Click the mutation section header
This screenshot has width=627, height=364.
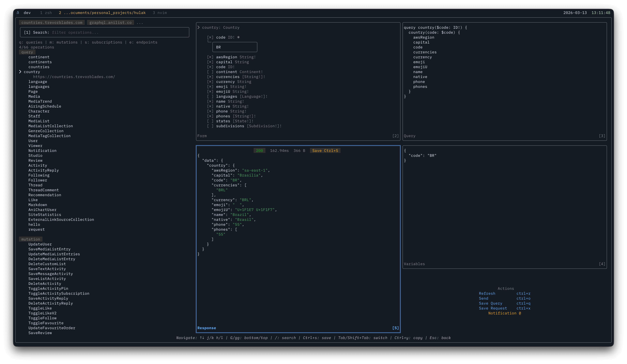click(x=31, y=239)
